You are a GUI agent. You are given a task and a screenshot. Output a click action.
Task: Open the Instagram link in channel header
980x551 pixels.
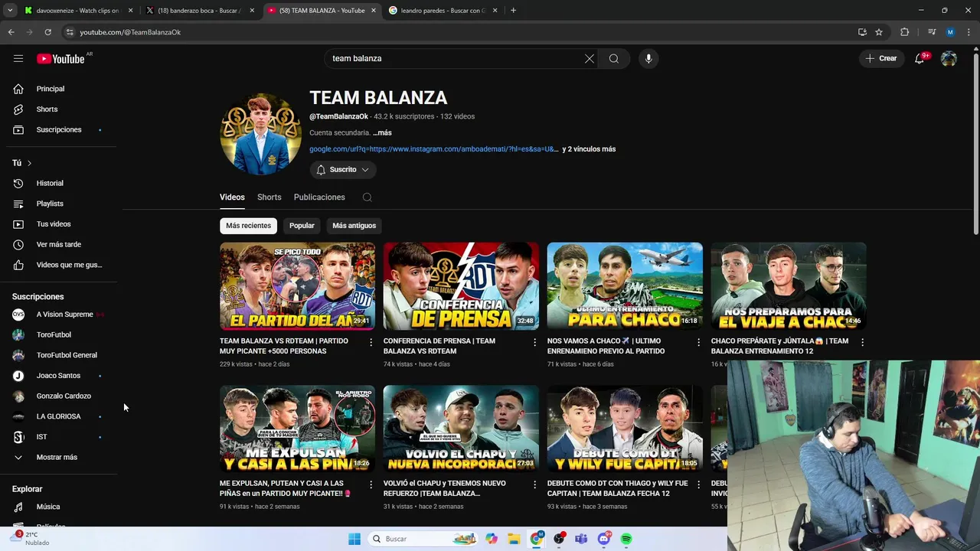coord(434,149)
